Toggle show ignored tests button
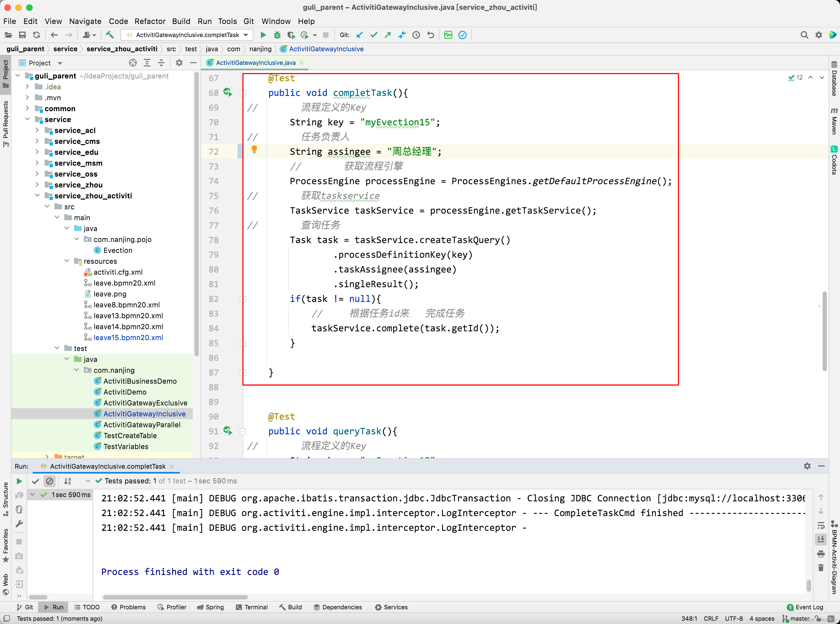 pyautogui.click(x=50, y=481)
